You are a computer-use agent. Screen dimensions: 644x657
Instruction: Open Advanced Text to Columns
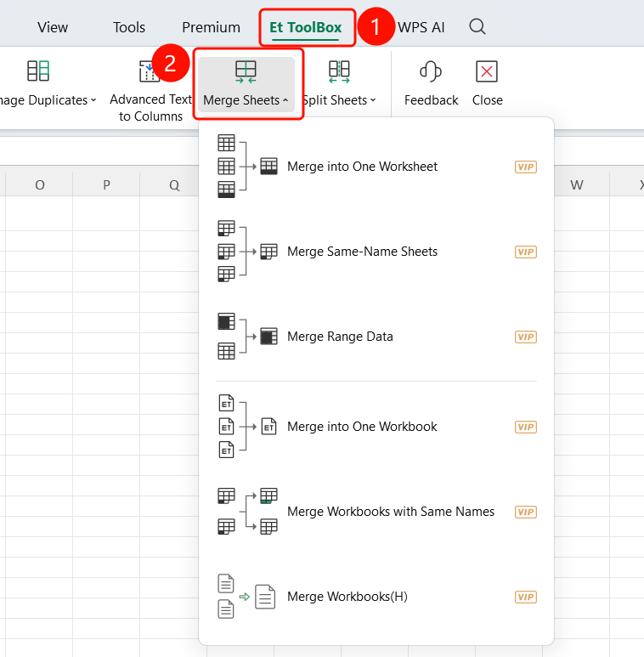pos(150,107)
